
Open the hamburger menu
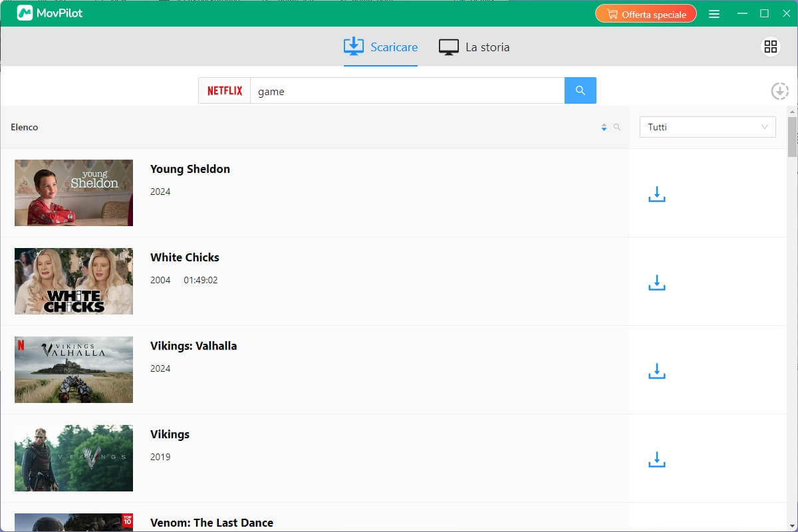pos(714,14)
